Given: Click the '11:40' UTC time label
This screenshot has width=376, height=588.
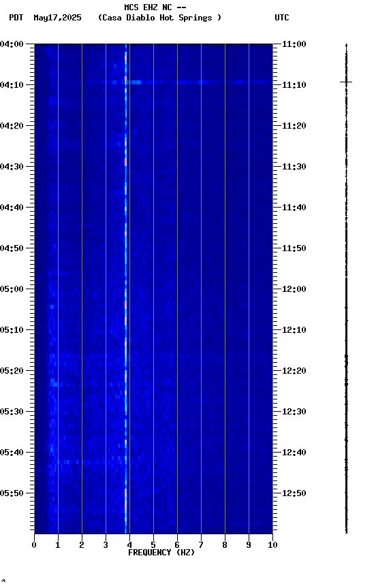Looking at the screenshot, I should click(x=294, y=208).
